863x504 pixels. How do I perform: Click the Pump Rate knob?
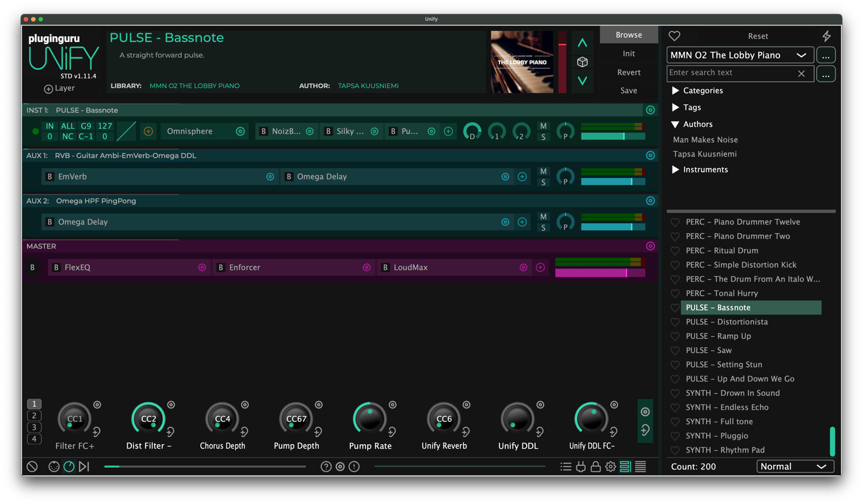(369, 419)
